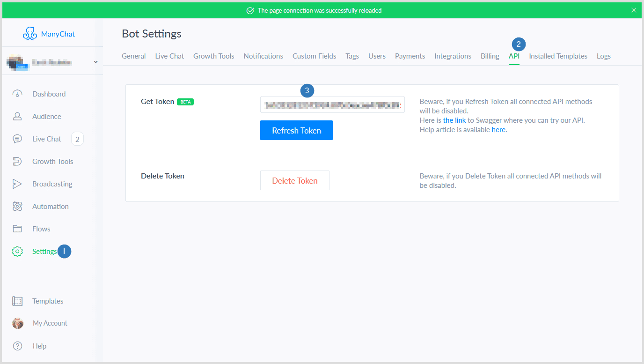Switch to the Notifications tab
This screenshot has height=364, width=644.
(x=263, y=56)
